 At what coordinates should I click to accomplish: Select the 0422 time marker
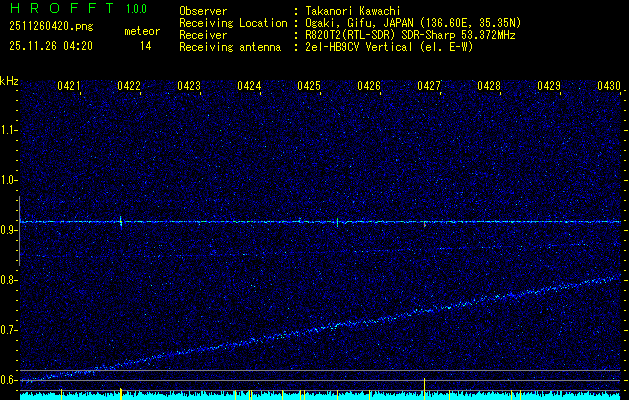click(x=129, y=87)
